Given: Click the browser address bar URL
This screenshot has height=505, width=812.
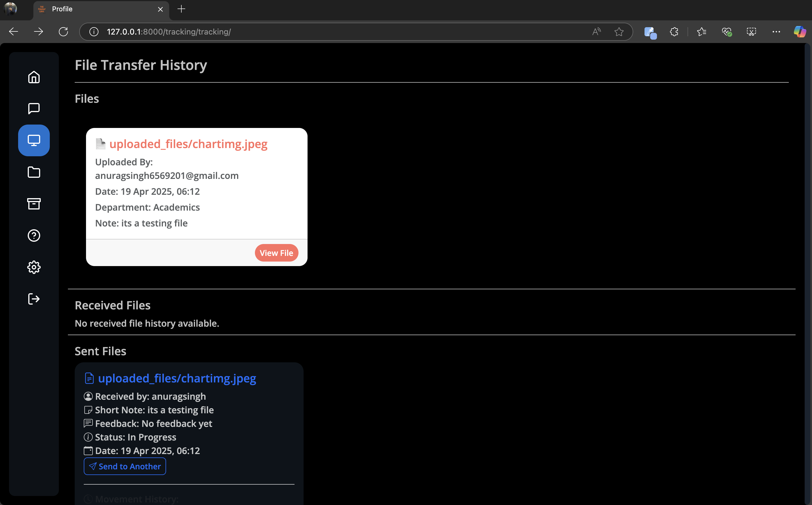Looking at the screenshot, I should coord(169,32).
